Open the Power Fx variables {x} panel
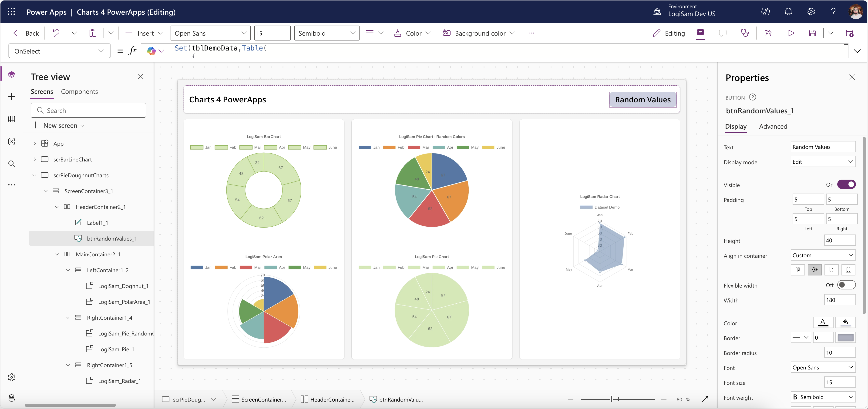This screenshot has width=868, height=409. tap(11, 141)
